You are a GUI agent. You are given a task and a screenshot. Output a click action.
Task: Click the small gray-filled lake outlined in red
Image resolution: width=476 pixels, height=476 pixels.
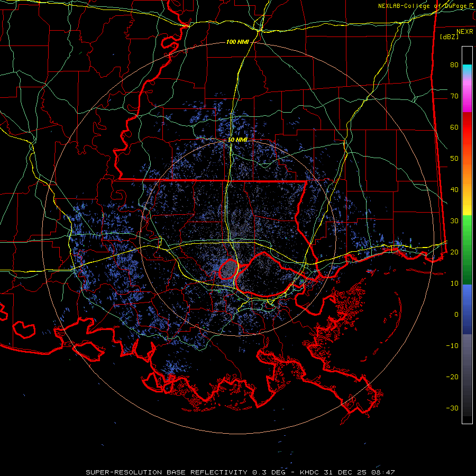tap(228, 270)
